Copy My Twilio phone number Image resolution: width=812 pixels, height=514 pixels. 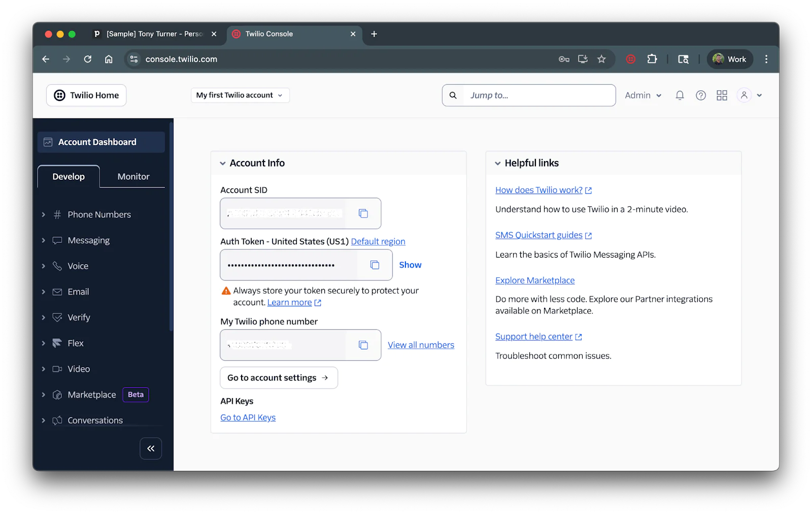coord(363,345)
